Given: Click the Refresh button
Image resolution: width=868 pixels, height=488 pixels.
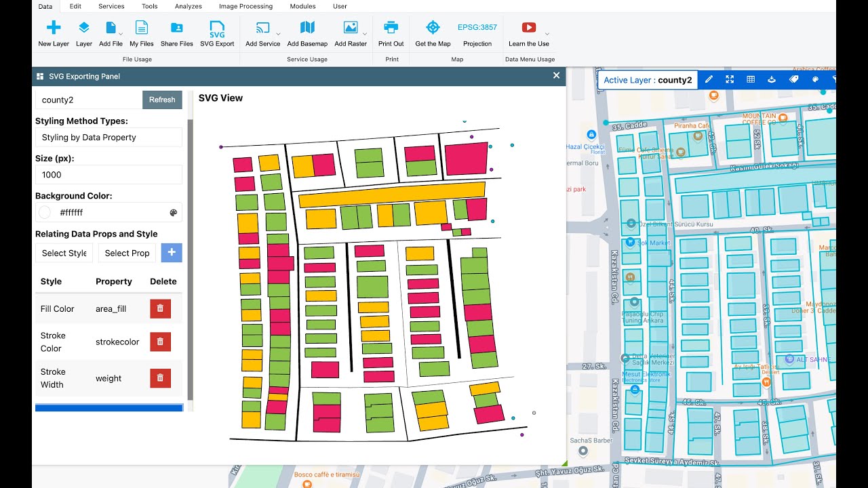Looking at the screenshot, I should (x=162, y=100).
